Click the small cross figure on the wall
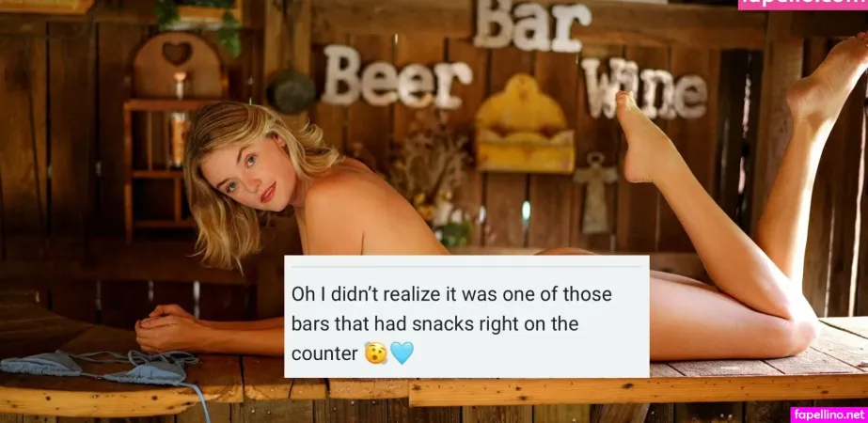This screenshot has height=423, width=868. pyautogui.click(x=595, y=193)
